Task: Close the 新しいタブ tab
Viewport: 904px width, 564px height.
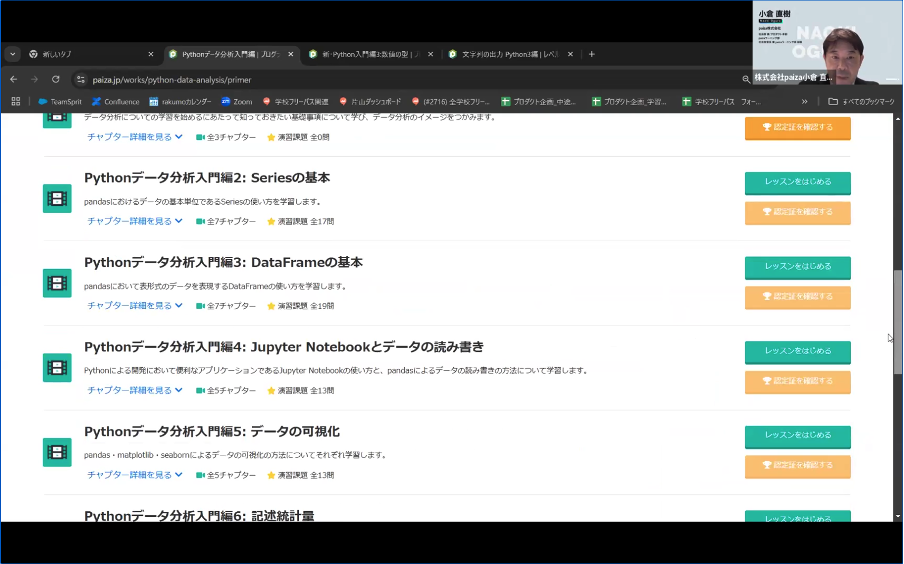Action: (x=150, y=54)
